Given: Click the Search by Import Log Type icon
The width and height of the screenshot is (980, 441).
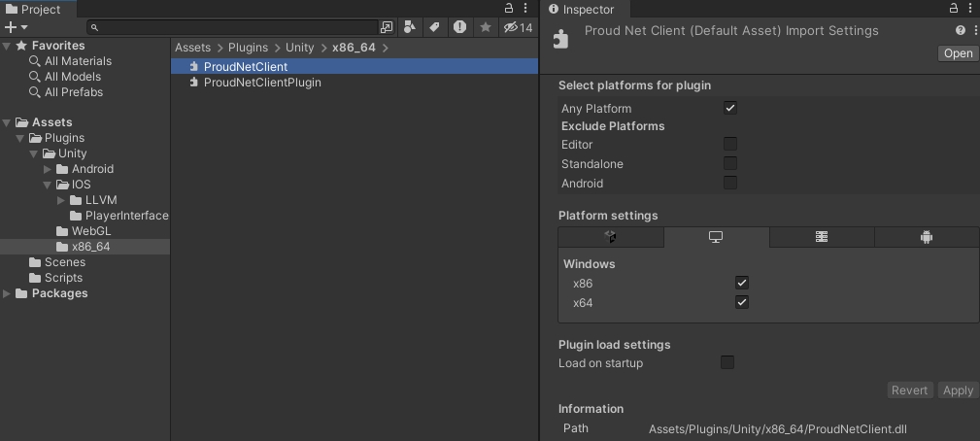Looking at the screenshot, I should 459,27.
